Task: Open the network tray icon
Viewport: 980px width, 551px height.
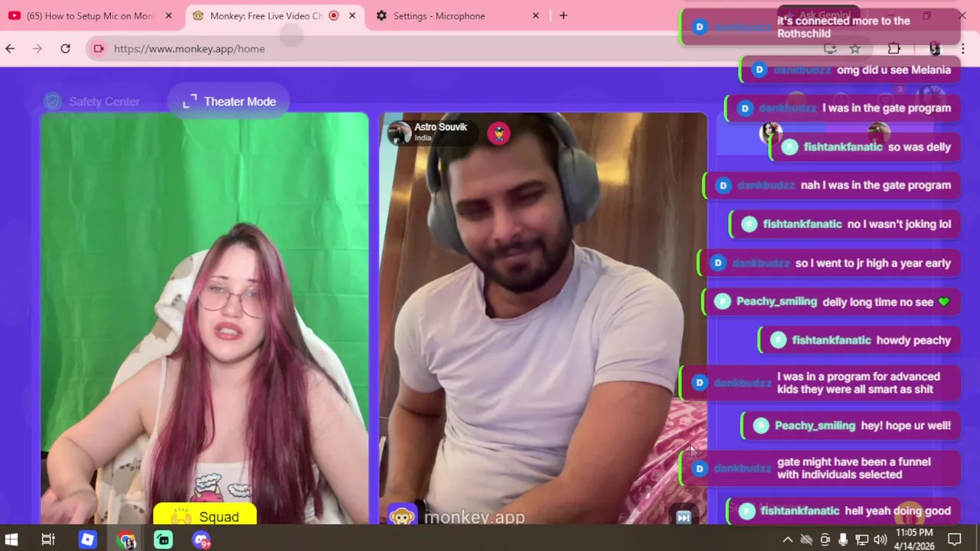Action: coord(861,540)
